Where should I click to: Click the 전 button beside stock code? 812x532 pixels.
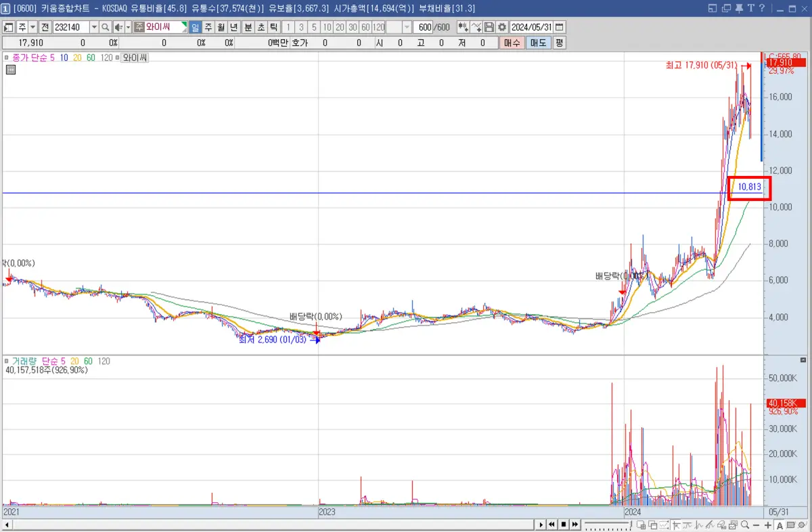click(45, 27)
